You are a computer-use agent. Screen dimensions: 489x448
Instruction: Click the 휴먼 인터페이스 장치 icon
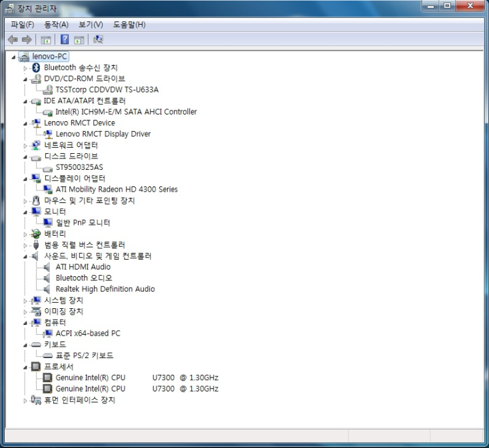pyautogui.click(x=36, y=399)
